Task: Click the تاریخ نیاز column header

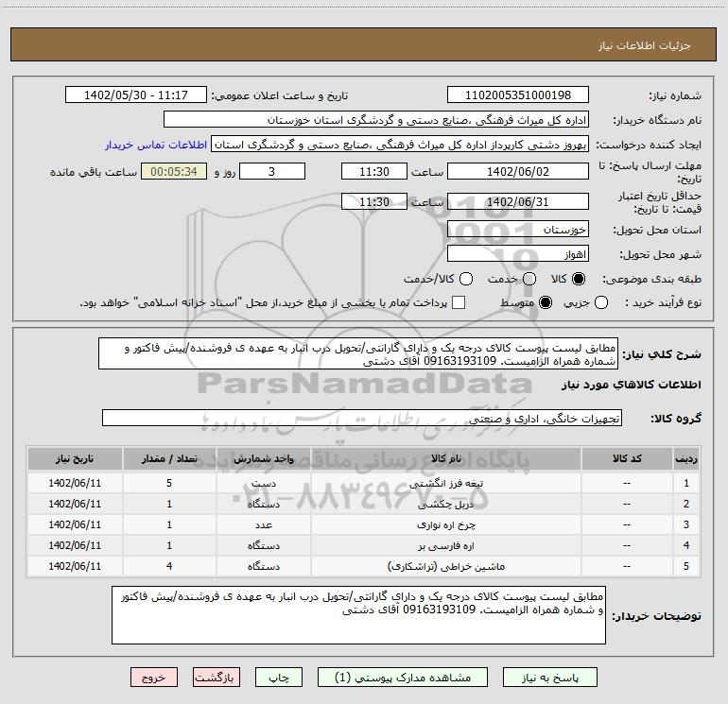Action: 75,458
